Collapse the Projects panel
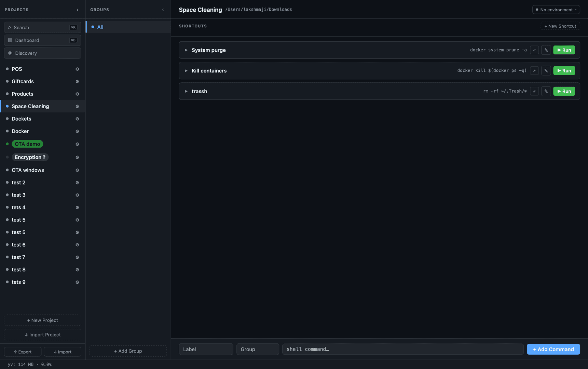Image resolution: width=588 pixels, height=369 pixels. 78,10
